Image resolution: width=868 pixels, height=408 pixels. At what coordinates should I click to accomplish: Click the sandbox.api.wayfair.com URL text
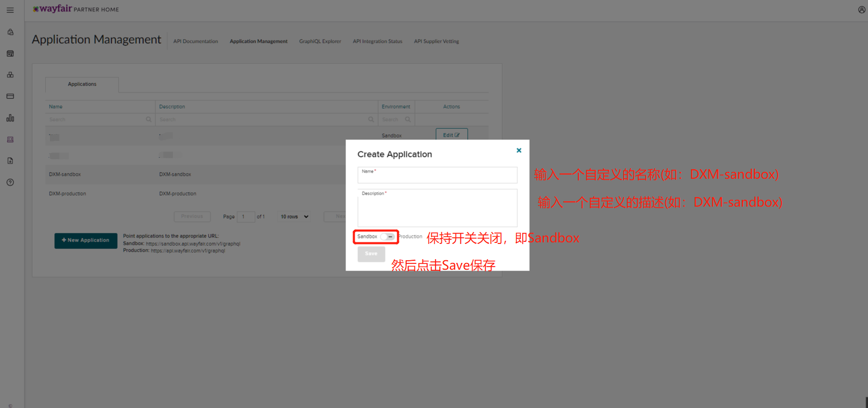click(193, 244)
